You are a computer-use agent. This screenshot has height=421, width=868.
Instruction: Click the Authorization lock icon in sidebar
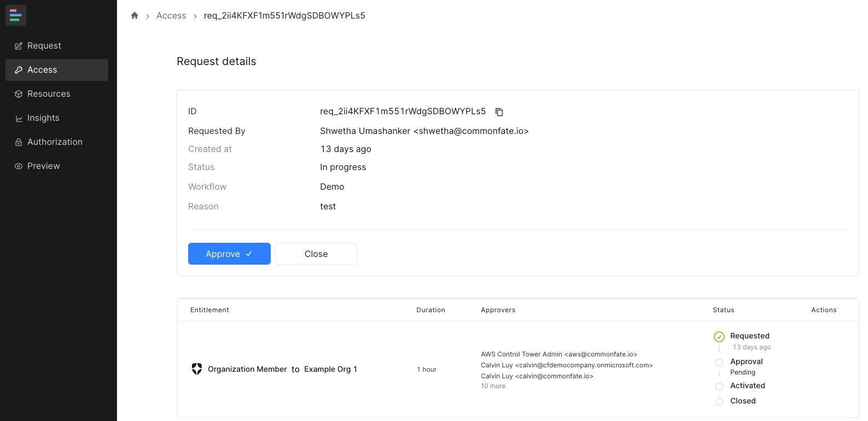(19, 142)
